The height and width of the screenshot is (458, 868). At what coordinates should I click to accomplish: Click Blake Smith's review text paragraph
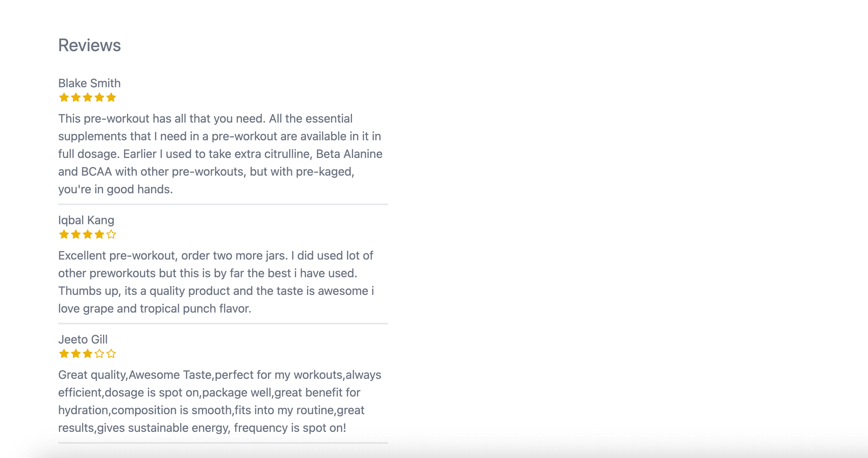tap(220, 154)
